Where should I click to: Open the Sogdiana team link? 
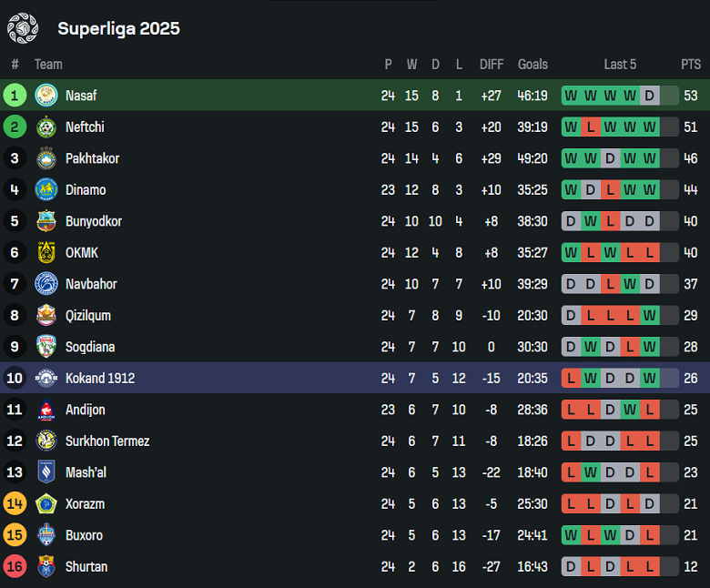[90, 347]
